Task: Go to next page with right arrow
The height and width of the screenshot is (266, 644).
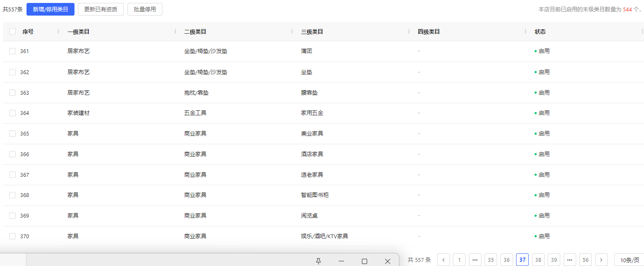Action: (601, 260)
